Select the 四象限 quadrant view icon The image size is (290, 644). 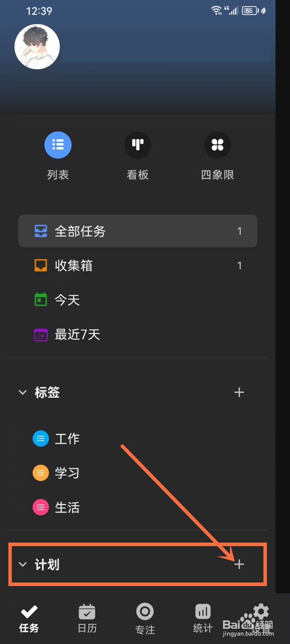pos(217,145)
